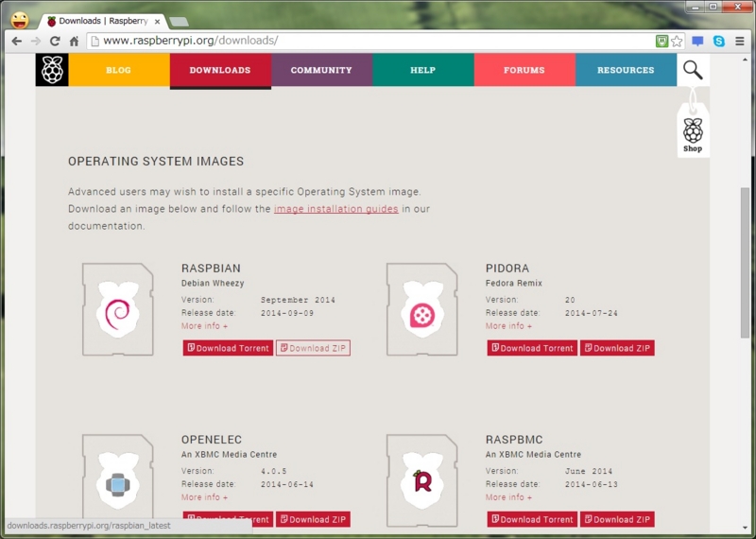The width and height of the screenshot is (756, 539).
Task: Click the scrollbar down arrow
Action: coord(746,529)
